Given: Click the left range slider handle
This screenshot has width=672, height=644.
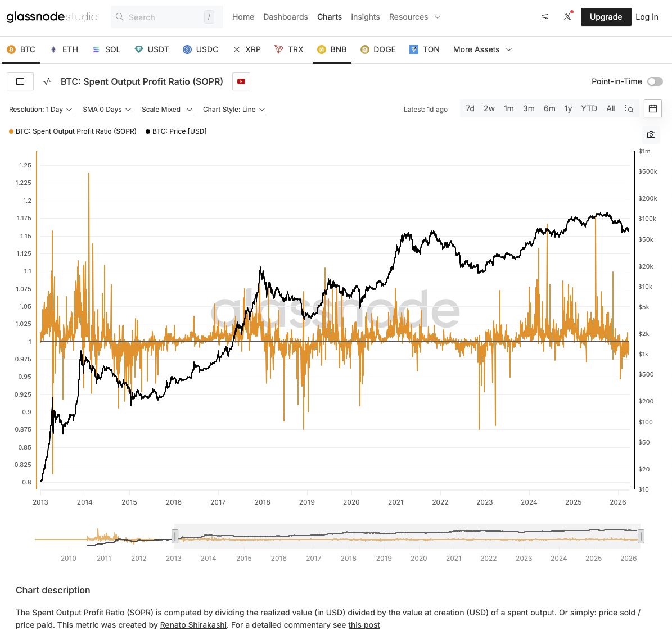Looking at the screenshot, I should [175, 536].
